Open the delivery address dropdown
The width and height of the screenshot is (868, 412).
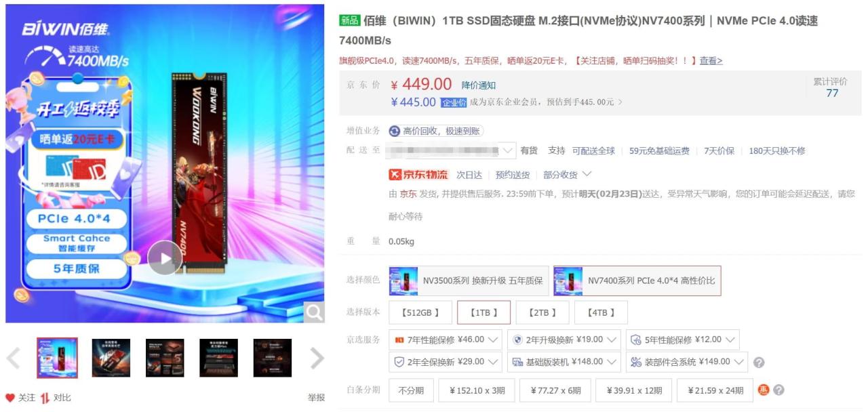[451, 150]
